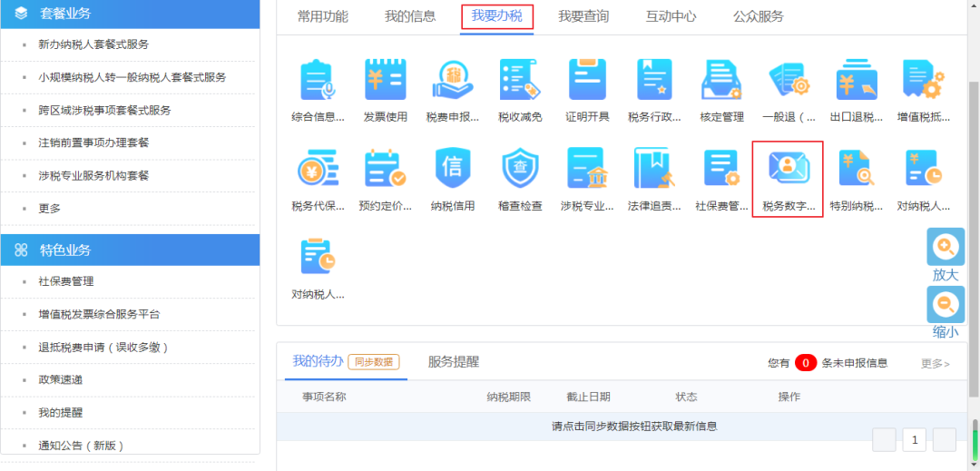Click the next-page button right of 1
Image resolution: width=980 pixels, height=471 pixels.
945,440
